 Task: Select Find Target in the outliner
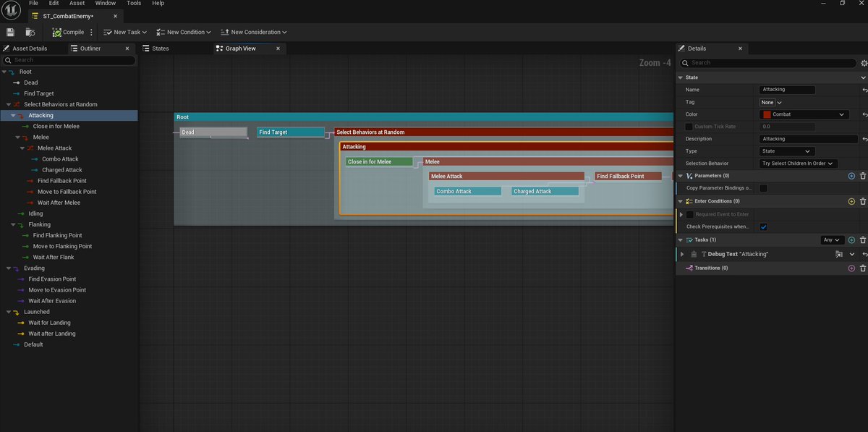38,93
